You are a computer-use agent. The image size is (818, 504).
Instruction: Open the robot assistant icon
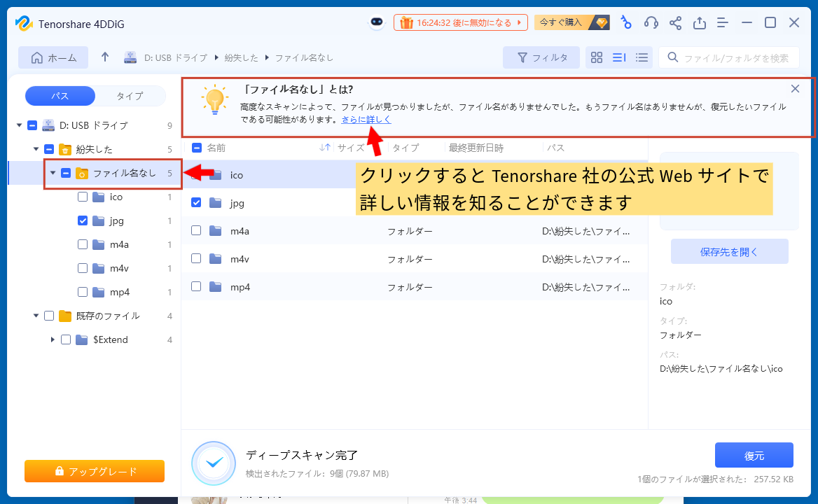pos(377,22)
